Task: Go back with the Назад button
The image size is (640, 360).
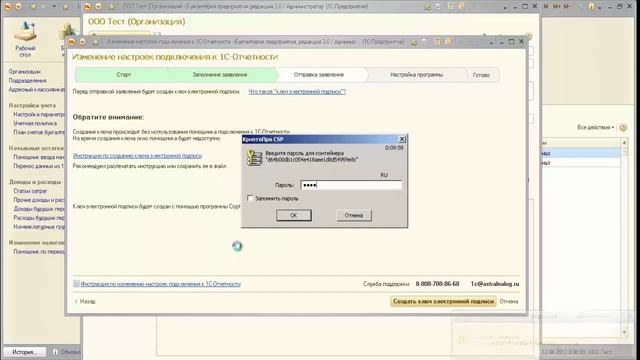Action: (x=85, y=301)
